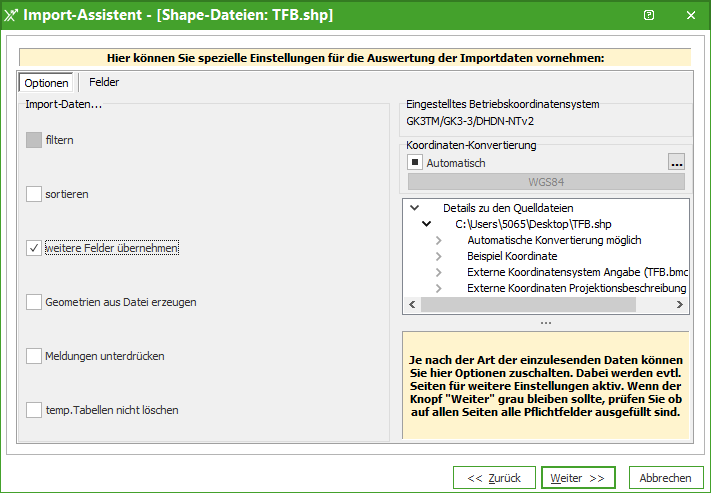Toggle the 'Automatisch' conversion checkbox
Screen dimensions: 711x493
pyautogui.click(x=414, y=162)
